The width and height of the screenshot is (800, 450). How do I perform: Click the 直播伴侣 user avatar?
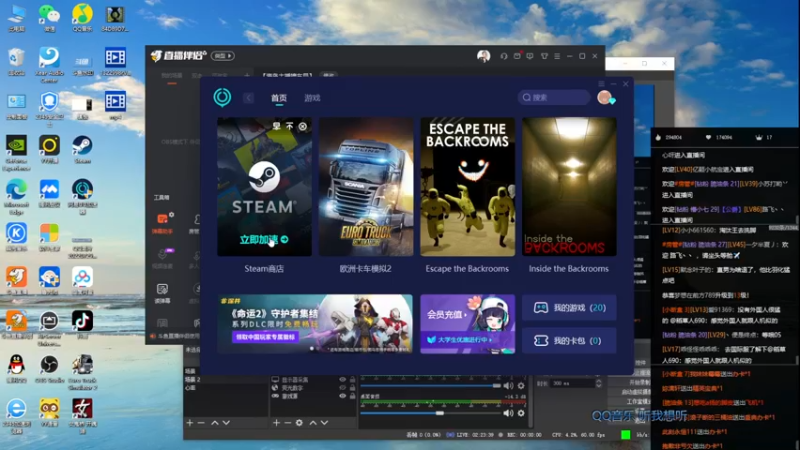(483, 56)
